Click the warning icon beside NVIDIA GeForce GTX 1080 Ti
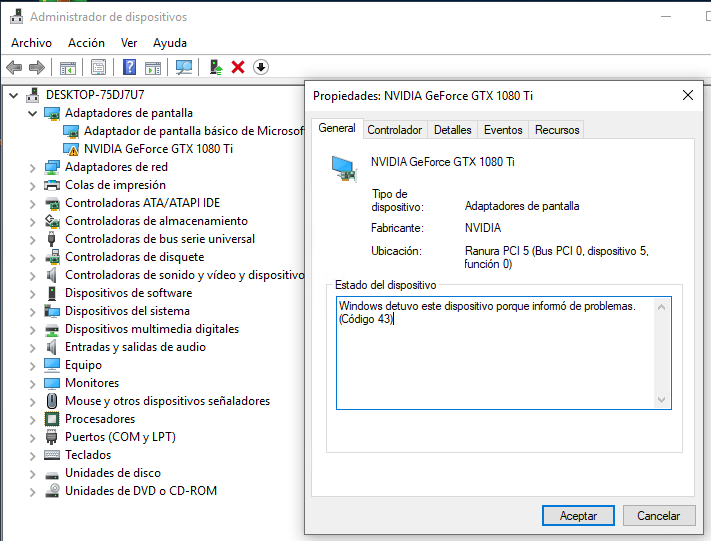The width and height of the screenshot is (711, 541). click(71, 149)
